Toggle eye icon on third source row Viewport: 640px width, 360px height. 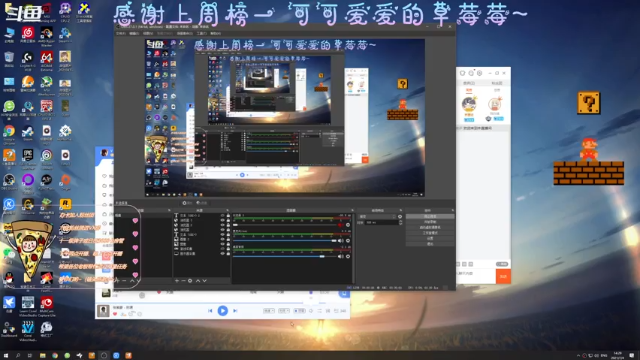point(222,225)
